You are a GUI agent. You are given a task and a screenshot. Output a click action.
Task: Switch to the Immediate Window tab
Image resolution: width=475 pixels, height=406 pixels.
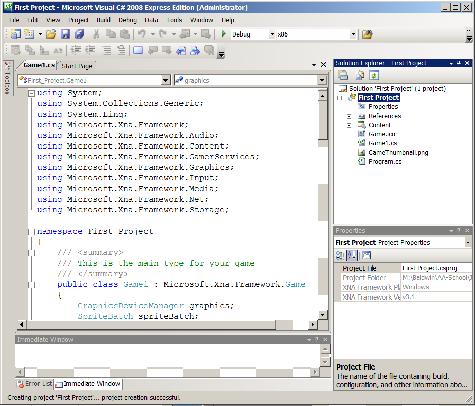point(88,384)
